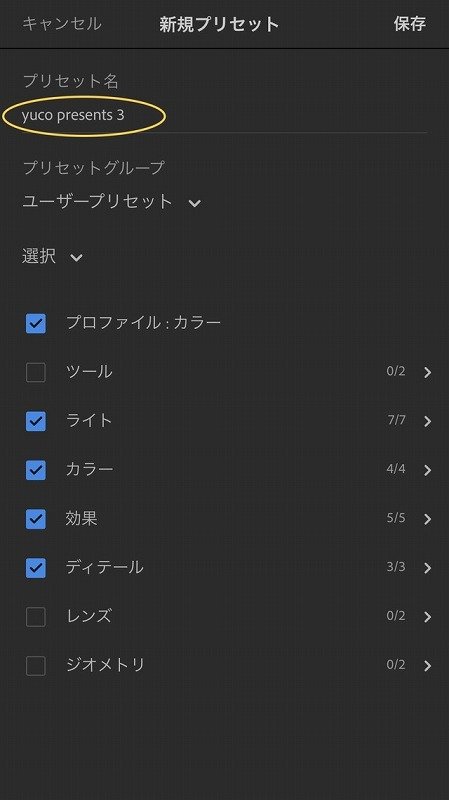Edit the preset name field yuco presents 3
Image resolution: width=449 pixels, height=800 pixels.
pos(224,115)
